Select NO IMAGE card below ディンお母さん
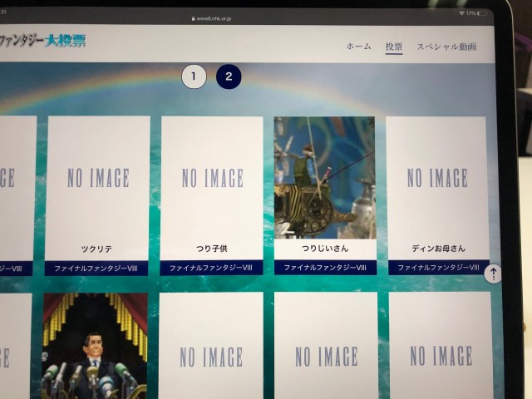 point(441,349)
